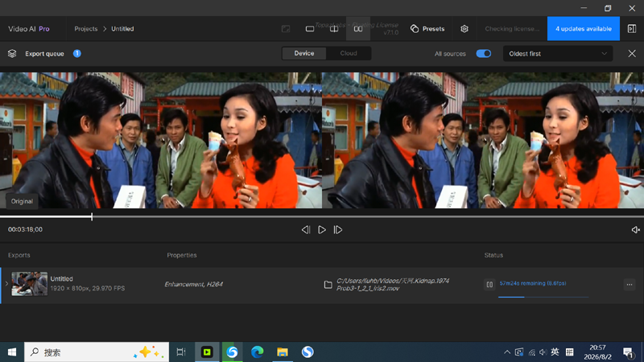This screenshot has height=362, width=644.
Task: Open the notification center icon
Action: pyautogui.click(x=628, y=352)
